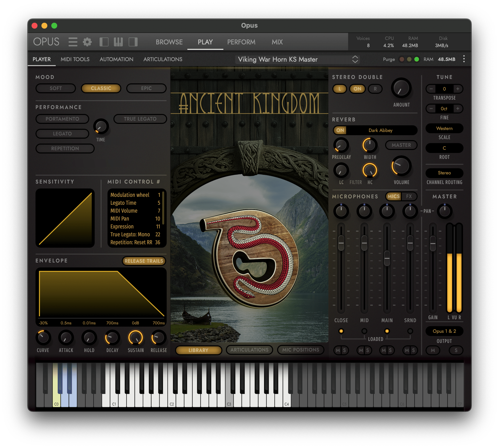Open the Opus hamburger main menu
Image resolution: width=499 pixels, height=448 pixels.
(73, 42)
